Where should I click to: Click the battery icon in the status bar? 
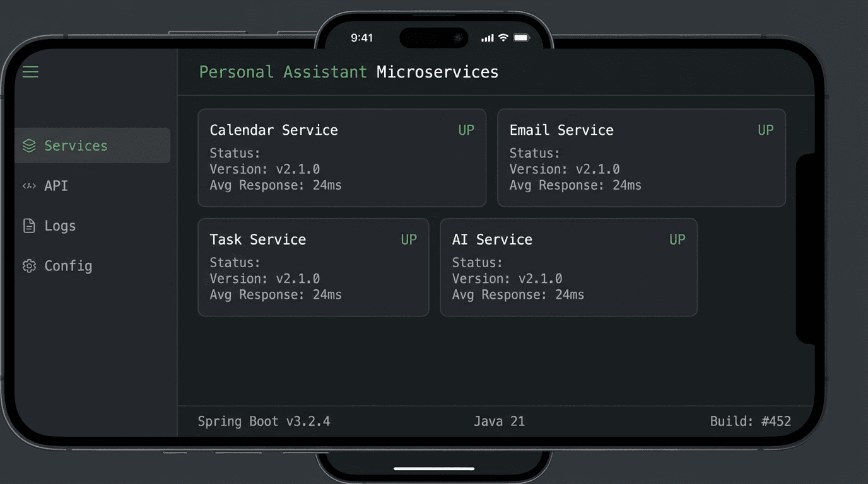[x=520, y=38]
